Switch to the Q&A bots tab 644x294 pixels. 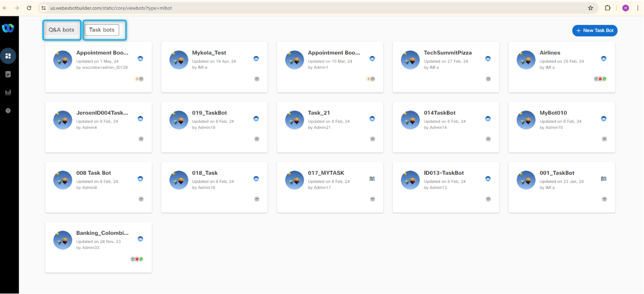[62, 30]
